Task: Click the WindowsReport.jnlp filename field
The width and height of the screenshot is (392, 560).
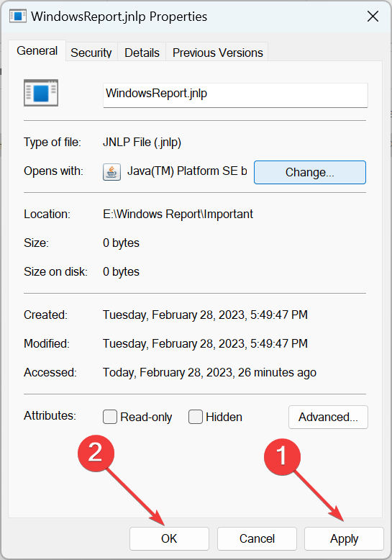Action: [x=235, y=95]
